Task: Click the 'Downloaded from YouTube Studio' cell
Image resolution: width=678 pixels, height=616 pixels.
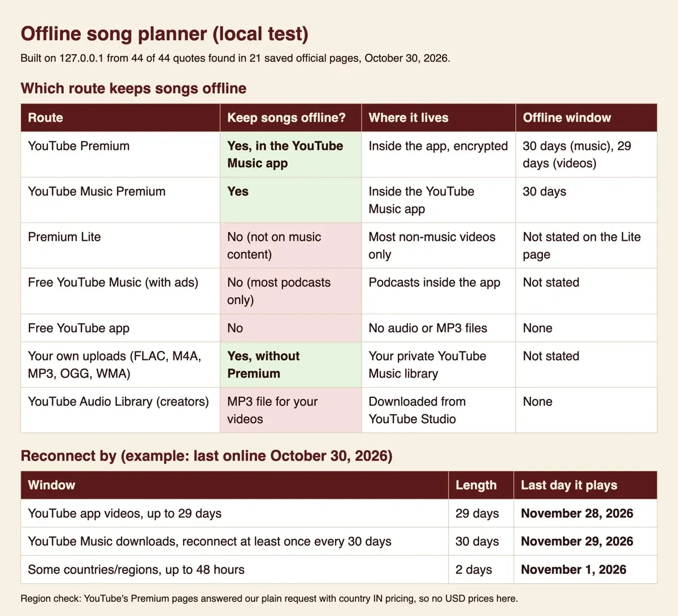Action: (x=438, y=410)
